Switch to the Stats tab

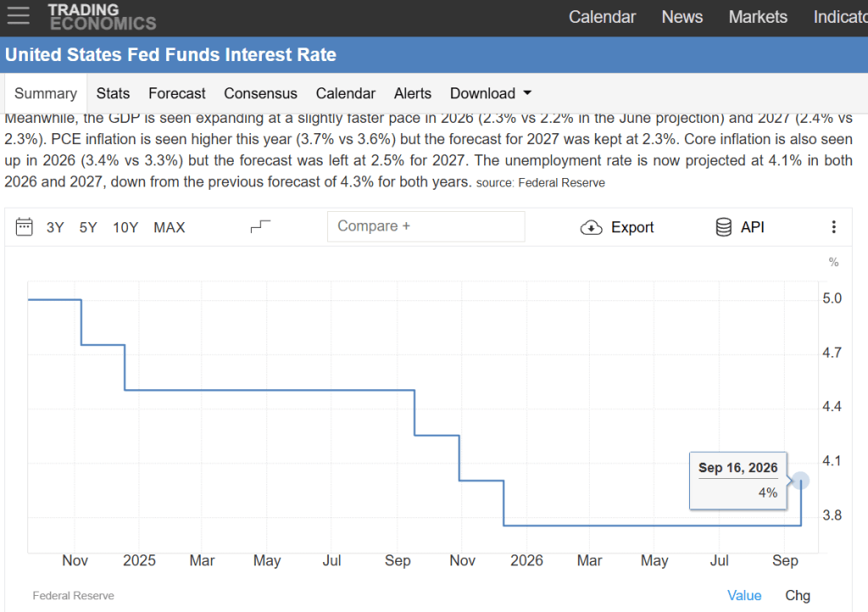113,93
